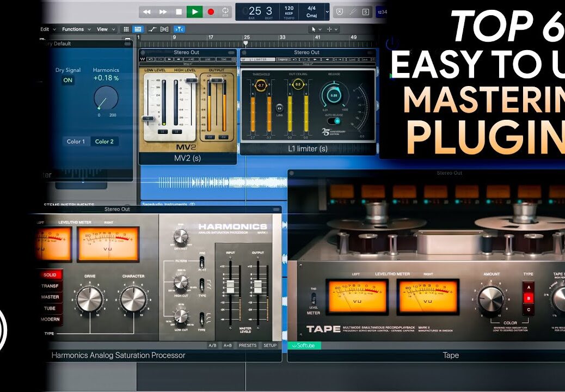Image resolution: width=565 pixels, height=392 pixels.
Task: Flip the High Cut Type switch in Harmonics
Action: pyautogui.click(x=202, y=285)
